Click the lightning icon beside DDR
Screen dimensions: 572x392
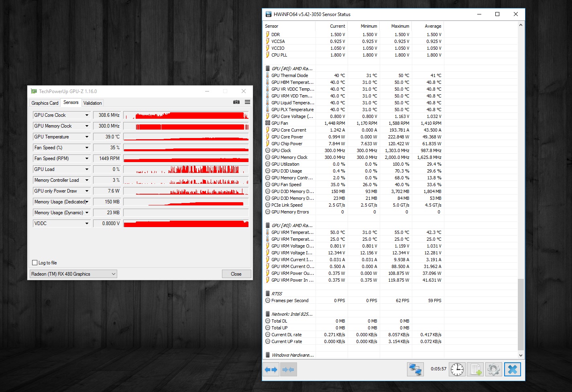tap(268, 35)
